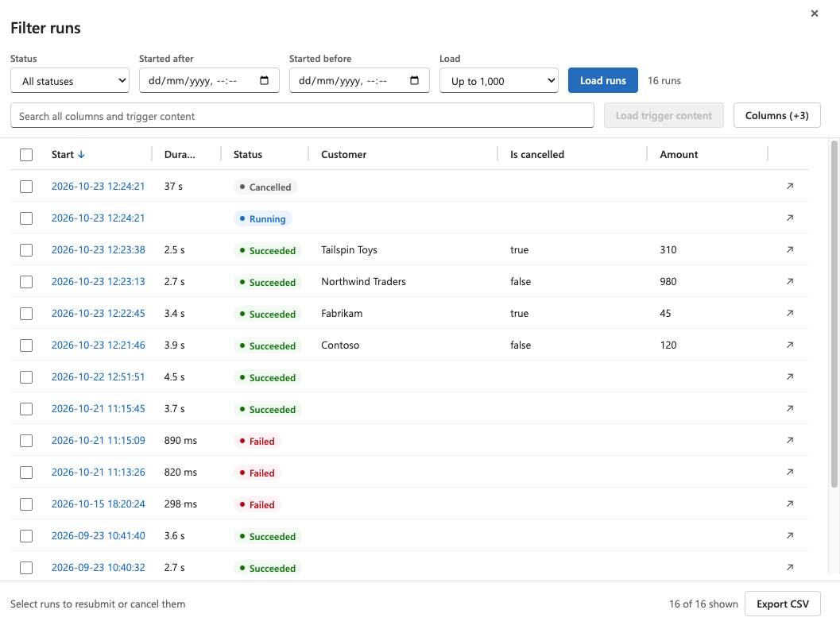Check the Contoso run checkbox
840x629 pixels.
pyautogui.click(x=26, y=345)
